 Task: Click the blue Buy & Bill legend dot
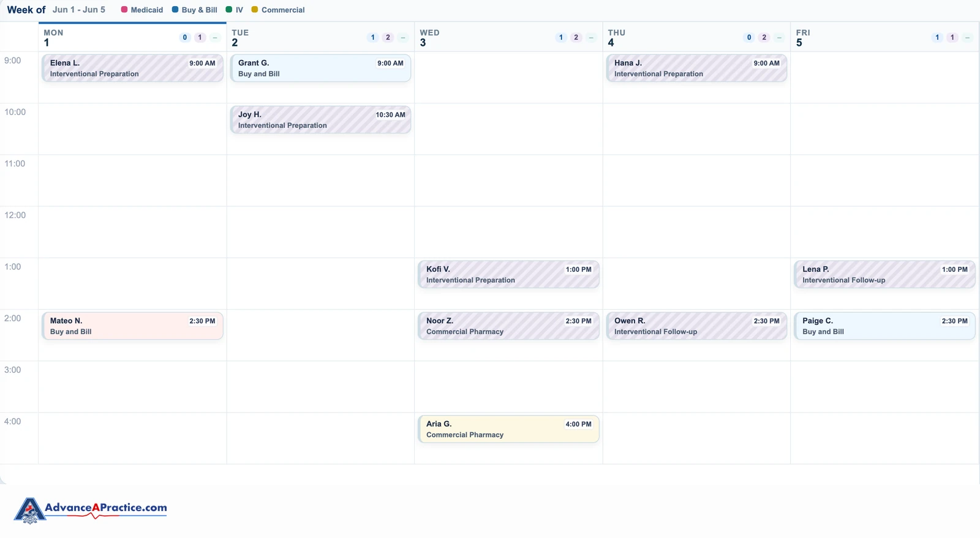coord(175,10)
